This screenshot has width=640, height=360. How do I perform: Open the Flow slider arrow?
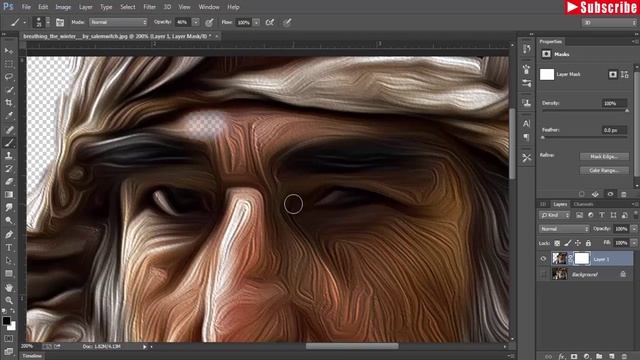256,22
